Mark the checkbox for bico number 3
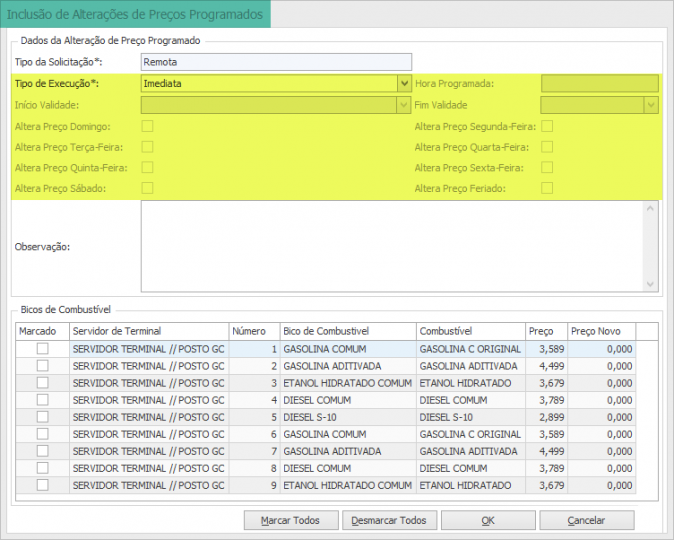 43,383
